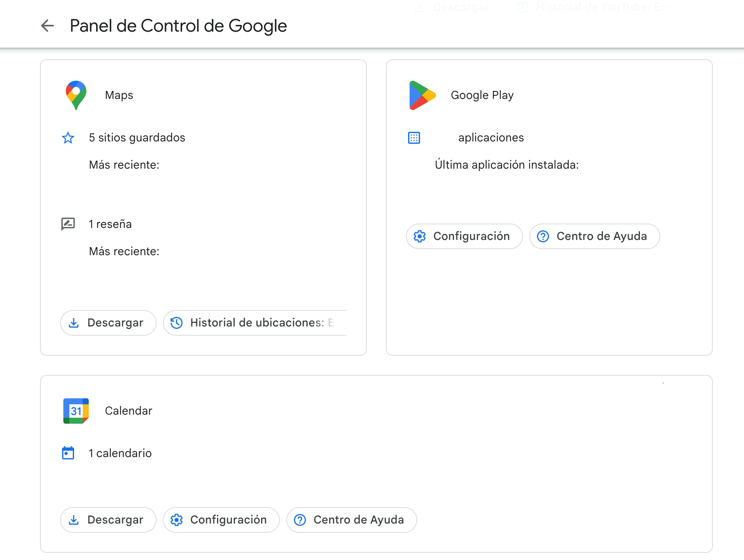
Task: Click the review pencil icon beside 1 reseña
Action: click(x=68, y=224)
